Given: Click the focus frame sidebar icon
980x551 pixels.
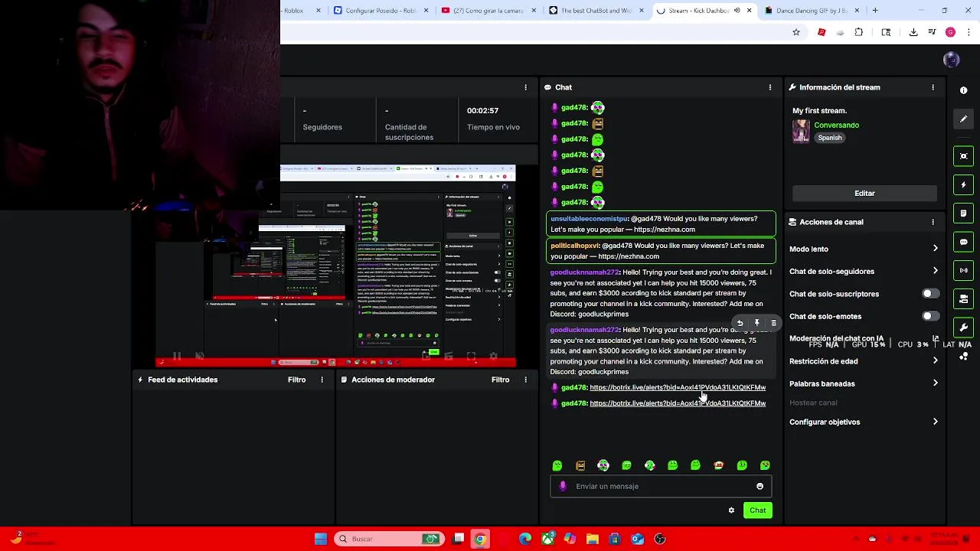Looking at the screenshot, I should point(963,156).
